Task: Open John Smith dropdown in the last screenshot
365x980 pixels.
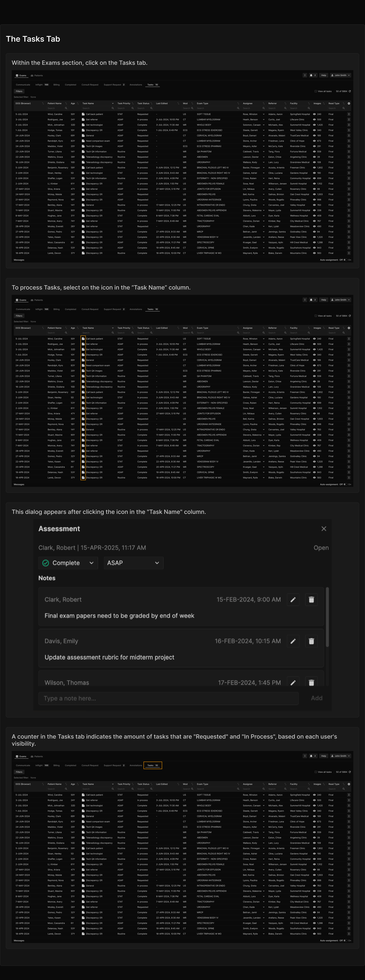Action: pos(340,756)
